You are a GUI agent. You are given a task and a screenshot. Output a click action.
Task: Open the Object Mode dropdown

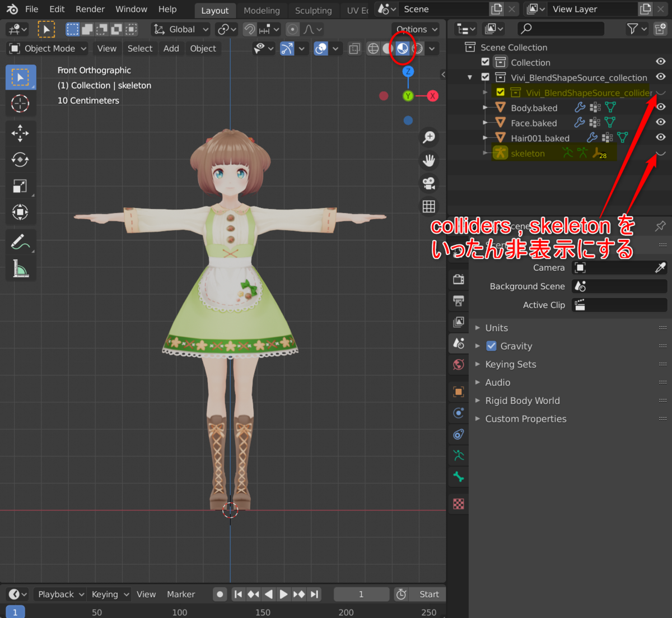[x=48, y=49]
